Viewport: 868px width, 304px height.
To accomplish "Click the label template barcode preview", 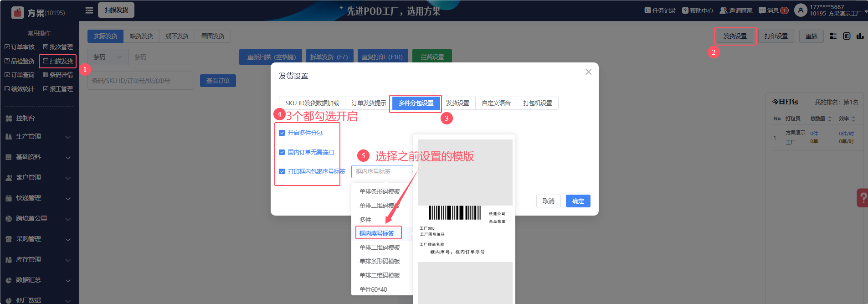I will 454,213.
